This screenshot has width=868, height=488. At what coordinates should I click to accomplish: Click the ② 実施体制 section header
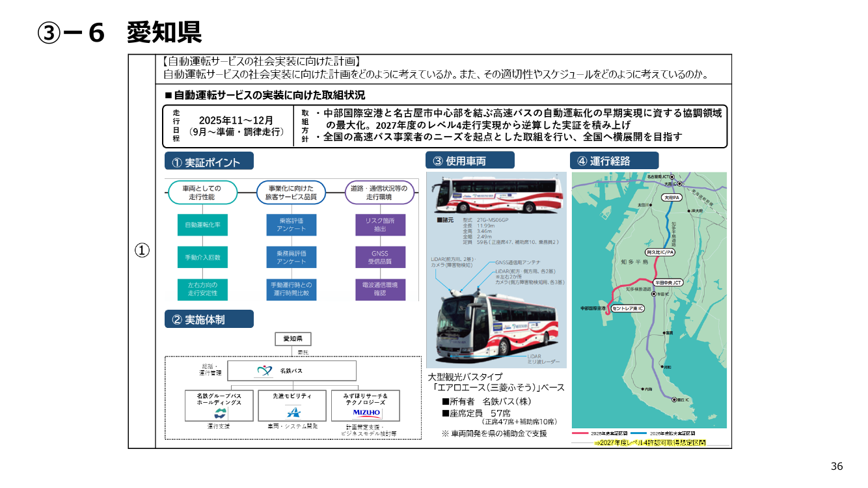(x=209, y=319)
